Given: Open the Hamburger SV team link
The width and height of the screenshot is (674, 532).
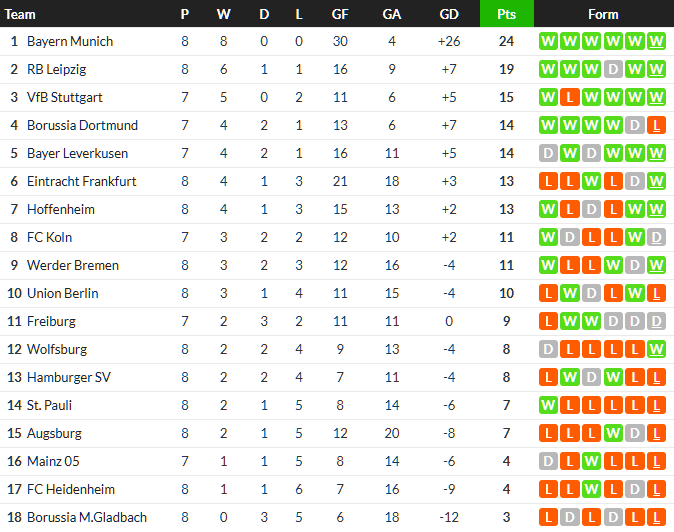Looking at the screenshot, I should [x=70, y=377].
